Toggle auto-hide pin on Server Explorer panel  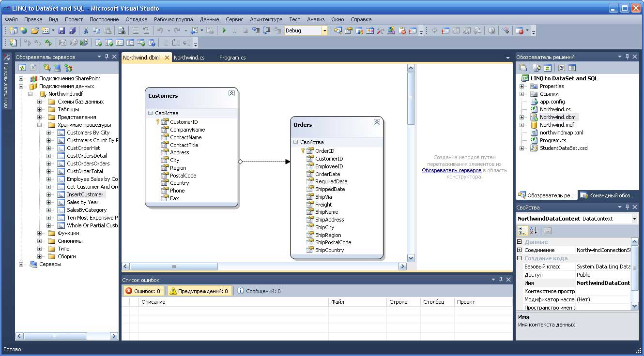click(107, 57)
